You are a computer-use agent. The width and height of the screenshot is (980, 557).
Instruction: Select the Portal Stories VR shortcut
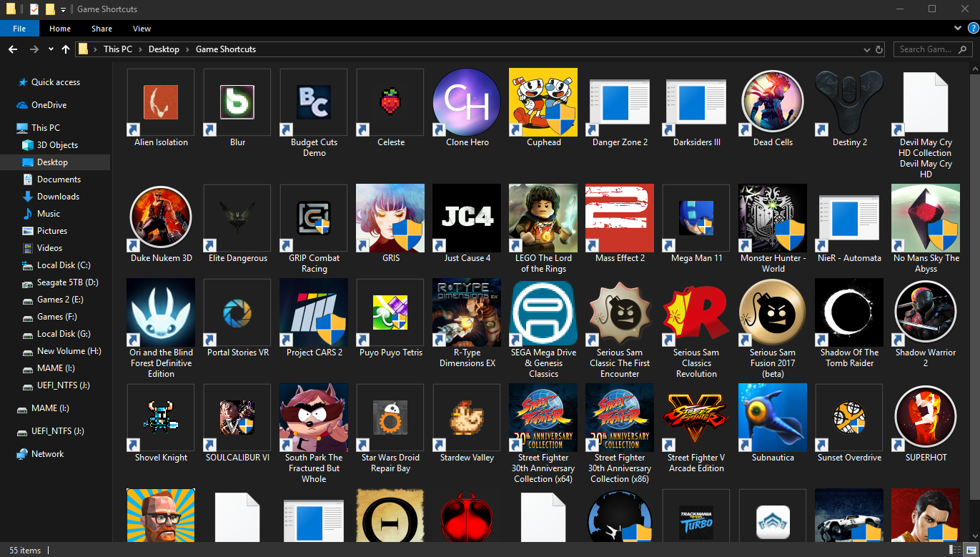coord(237,312)
